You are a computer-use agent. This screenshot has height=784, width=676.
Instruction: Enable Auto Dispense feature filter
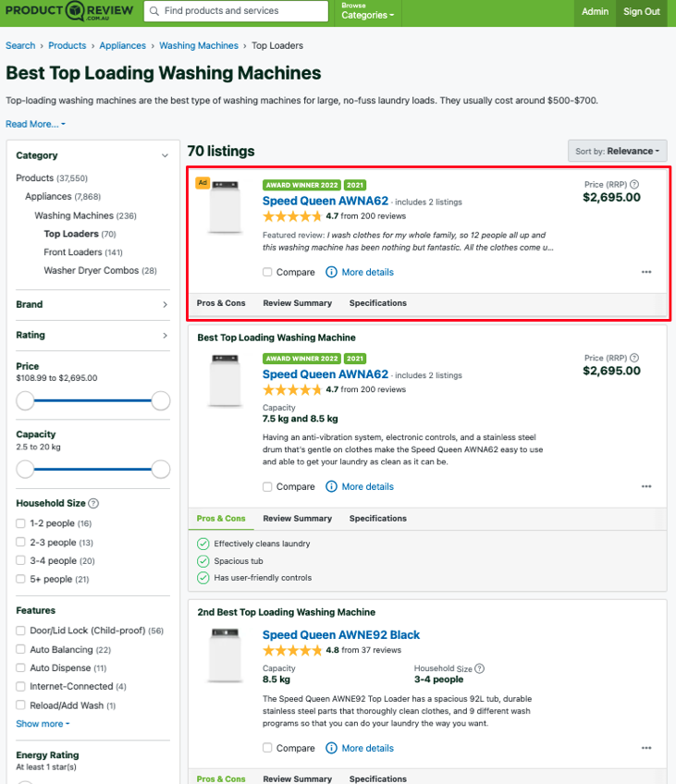pos(20,668)
